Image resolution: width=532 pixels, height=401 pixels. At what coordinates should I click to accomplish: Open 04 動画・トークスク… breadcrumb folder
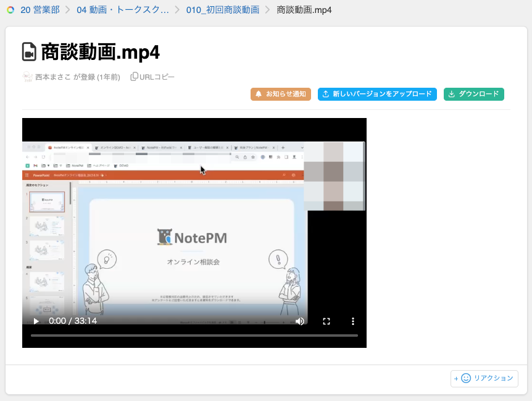pyautogui.click(x=122, y=10)
